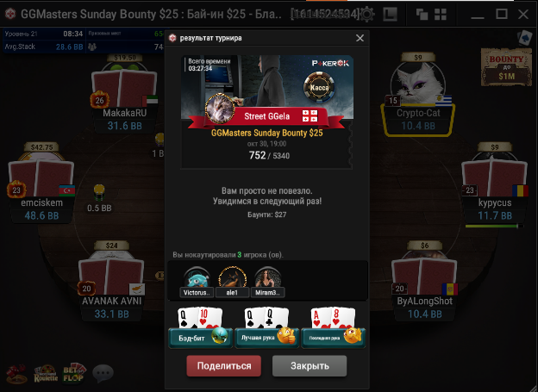The width and height of the screenshot is (538, 392).
Task: Select knocked-out player ale1 avatar
Action: [232, 277]
